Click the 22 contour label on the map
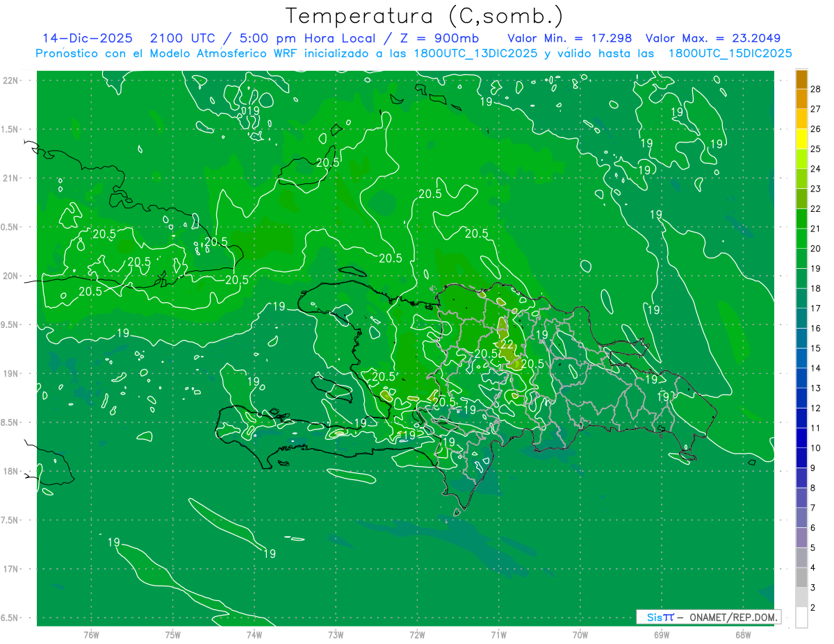 click(507, 345)
